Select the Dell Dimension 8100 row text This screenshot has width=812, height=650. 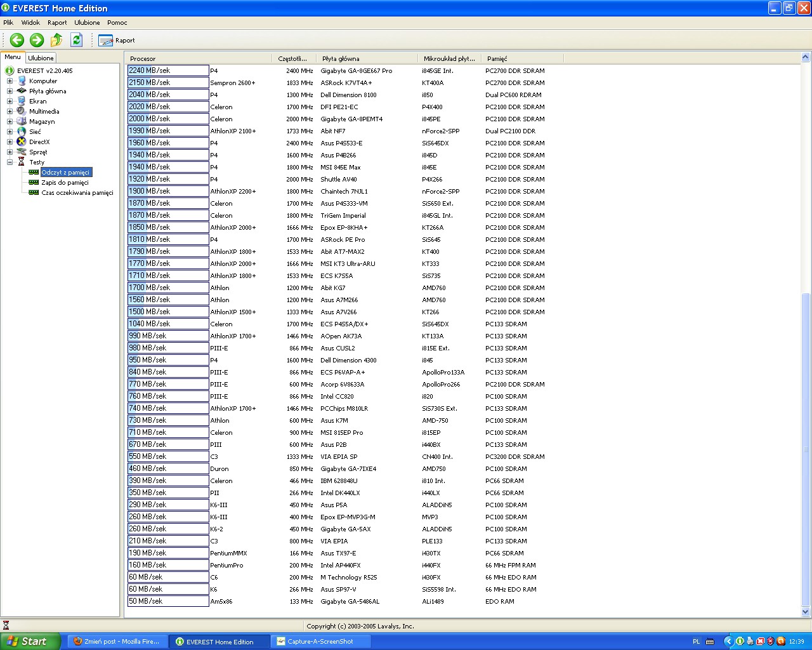(x=348, y=95)
